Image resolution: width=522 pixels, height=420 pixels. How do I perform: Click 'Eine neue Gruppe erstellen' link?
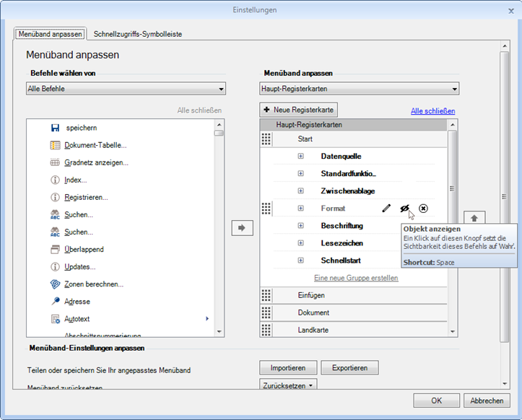coord(356,278)
